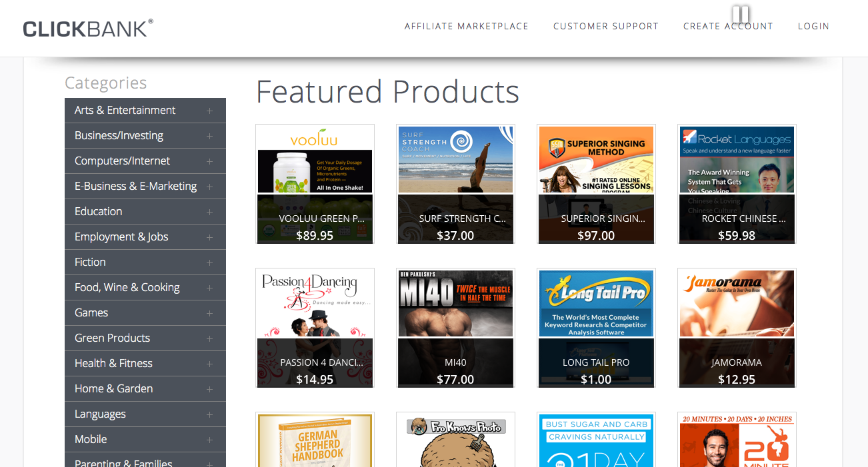
Task: Expand Green Products plus icon
Action: click(x=209, y=338)
